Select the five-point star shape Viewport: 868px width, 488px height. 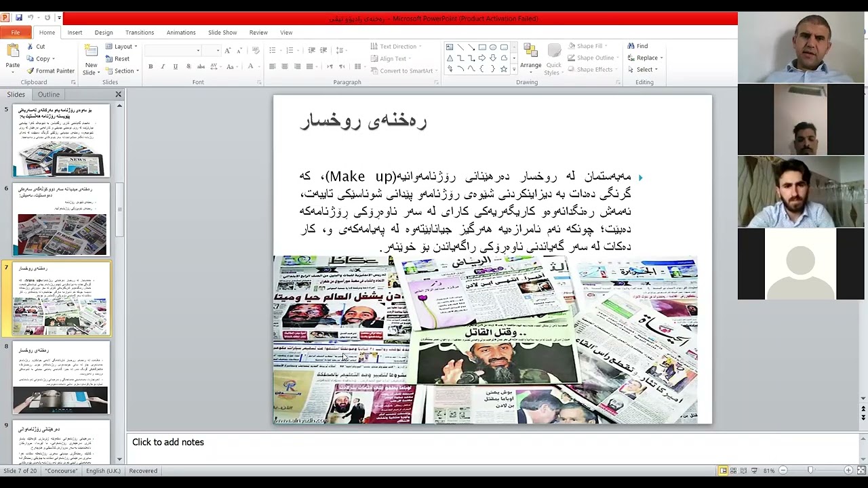click(x=504, y=69)
